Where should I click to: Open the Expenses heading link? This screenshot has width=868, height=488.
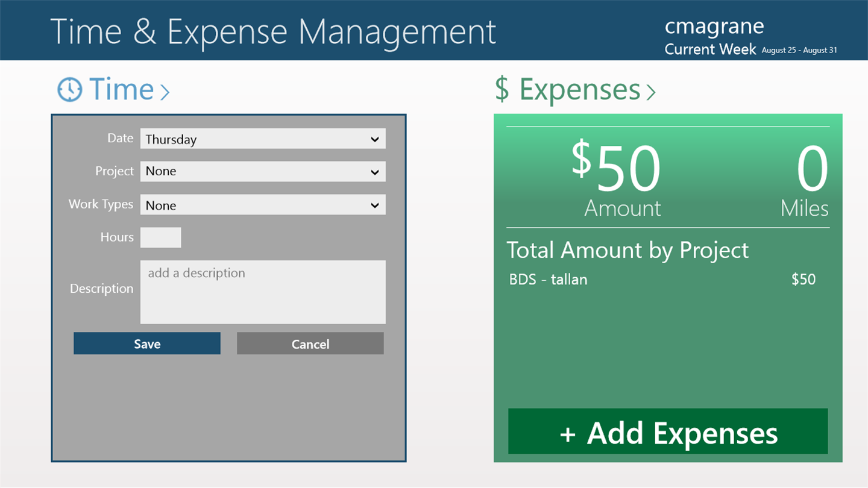pos(579,89)
